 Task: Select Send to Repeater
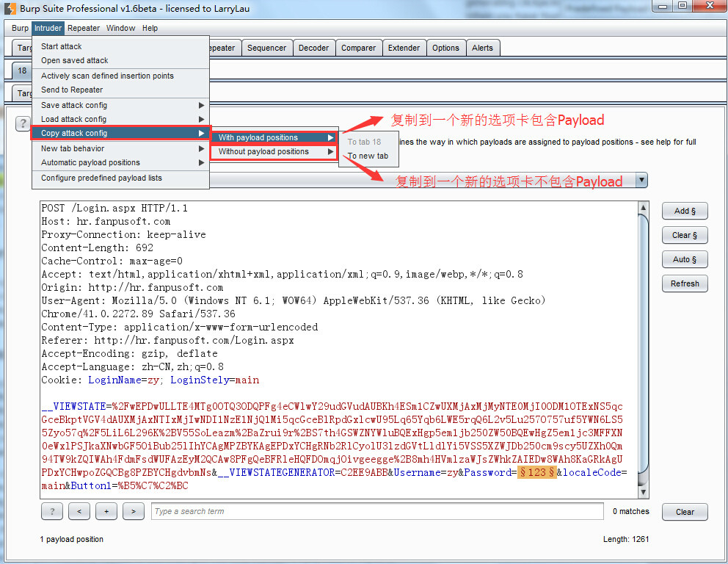(120, 90)
